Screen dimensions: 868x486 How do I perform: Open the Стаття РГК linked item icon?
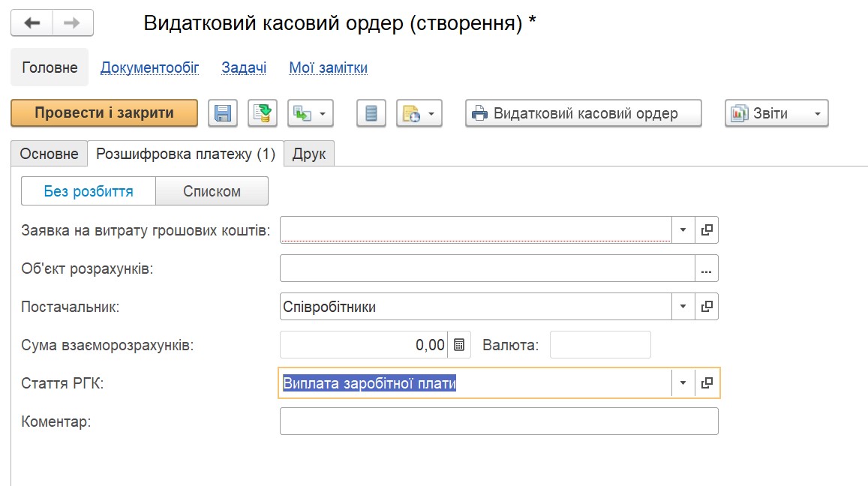pos(707,383)
